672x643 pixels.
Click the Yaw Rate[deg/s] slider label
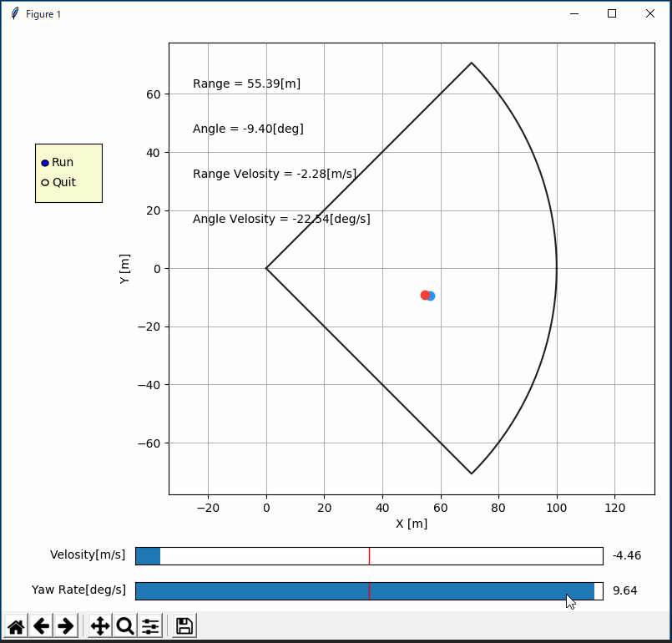[78, 590]
